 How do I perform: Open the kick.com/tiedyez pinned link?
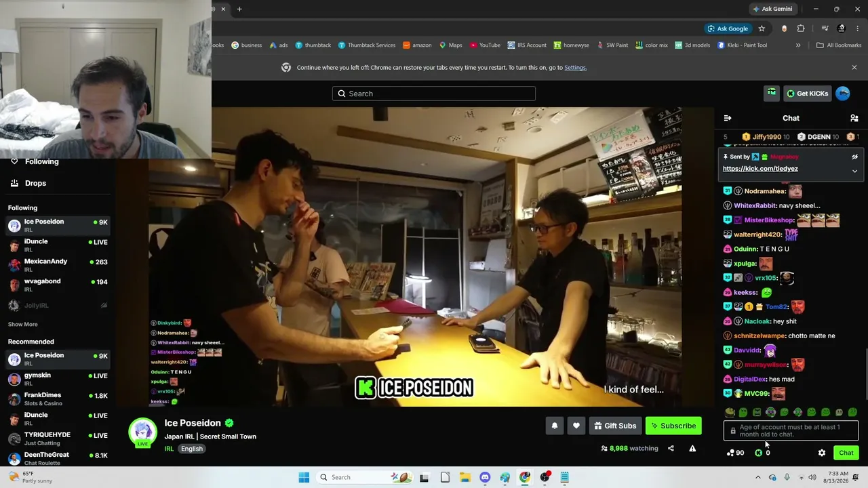[x=760, y=169]
